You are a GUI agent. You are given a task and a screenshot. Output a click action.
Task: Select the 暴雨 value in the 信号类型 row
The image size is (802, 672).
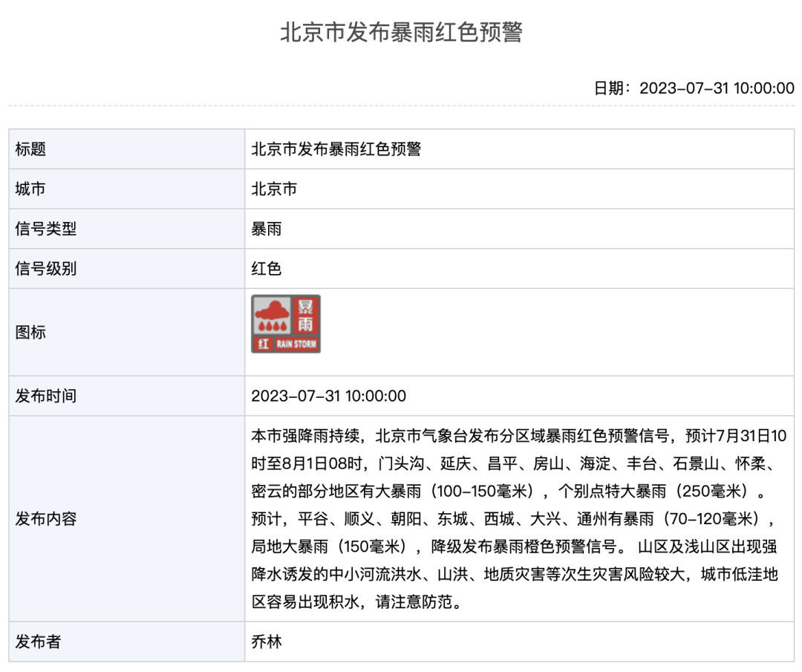point(267,229)
